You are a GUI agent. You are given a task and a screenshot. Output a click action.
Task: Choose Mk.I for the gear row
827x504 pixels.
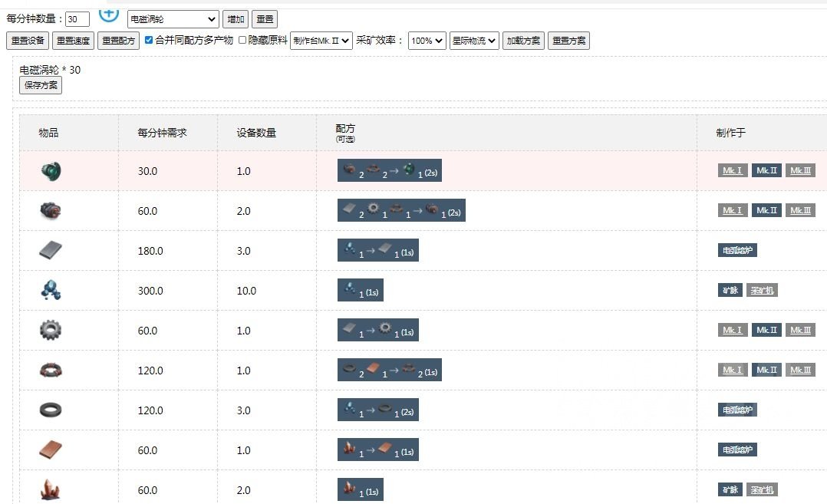733,330
